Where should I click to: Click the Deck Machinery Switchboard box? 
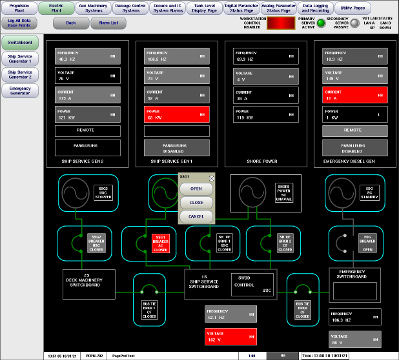pyautogui.click(x=89, y=285)
